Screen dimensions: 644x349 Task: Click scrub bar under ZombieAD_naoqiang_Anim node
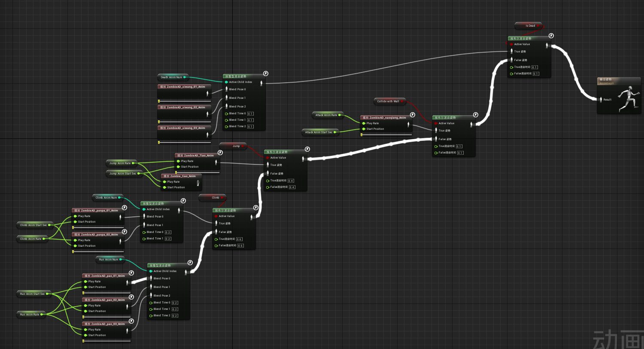coord(387,135)
